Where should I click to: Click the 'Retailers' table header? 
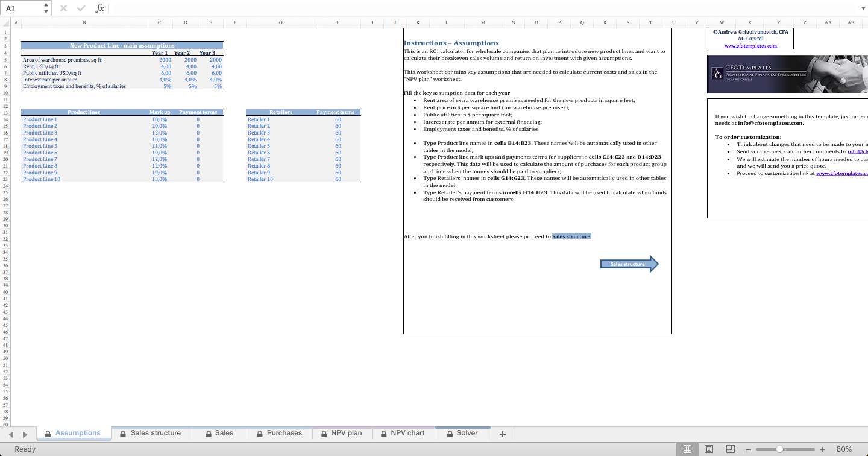281,112
